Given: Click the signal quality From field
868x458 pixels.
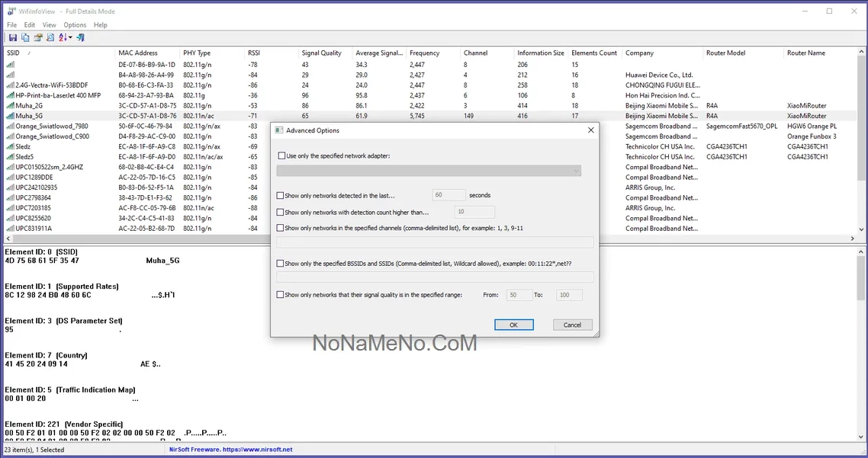Looking at the screenshot, I should pyautogui.click(x=519, y=295).
